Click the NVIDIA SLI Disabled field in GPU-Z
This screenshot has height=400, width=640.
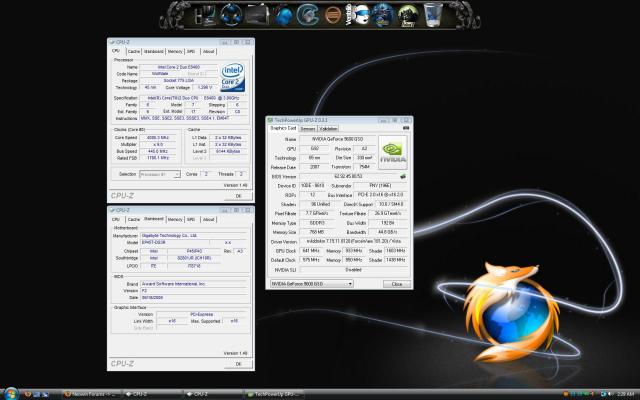coord(353,270)
